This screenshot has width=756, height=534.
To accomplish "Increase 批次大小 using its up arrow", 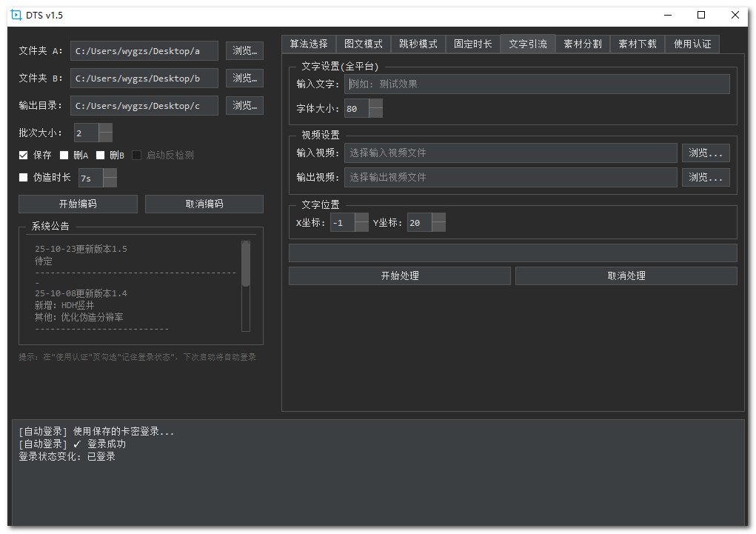I will pyautogui.click(x=107, y=127).
